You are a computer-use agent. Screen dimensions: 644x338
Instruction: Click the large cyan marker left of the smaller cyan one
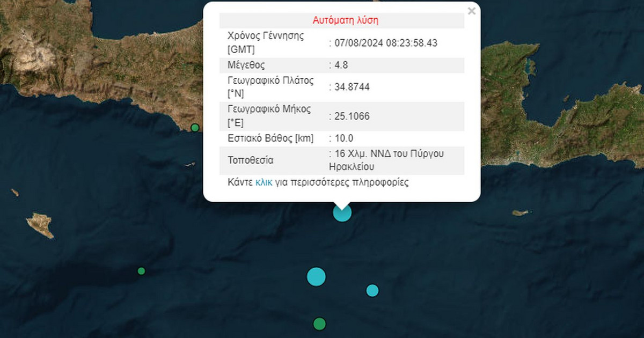316,276
